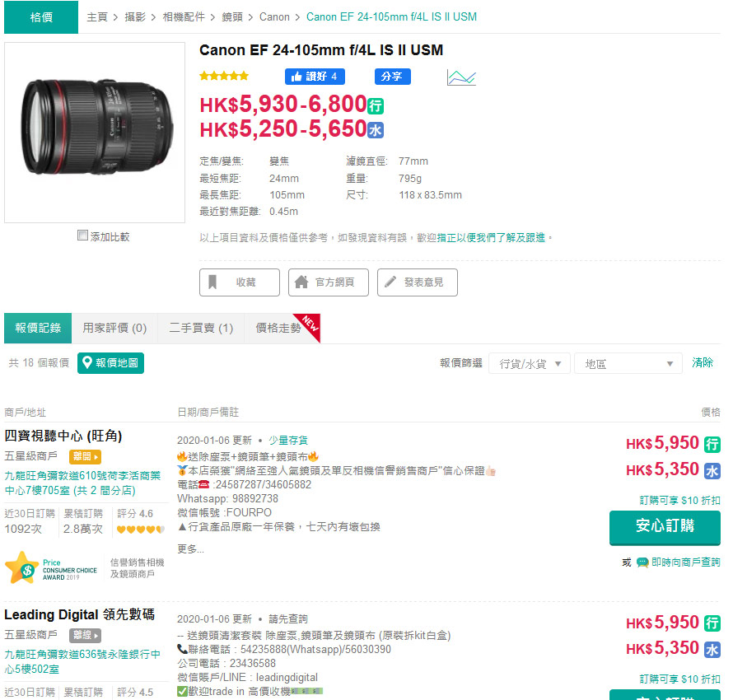Click 行 badge next to Leading Digital HK$5,950
The height and width of the screenshot is (700, 733).
(x=712, y=623)
